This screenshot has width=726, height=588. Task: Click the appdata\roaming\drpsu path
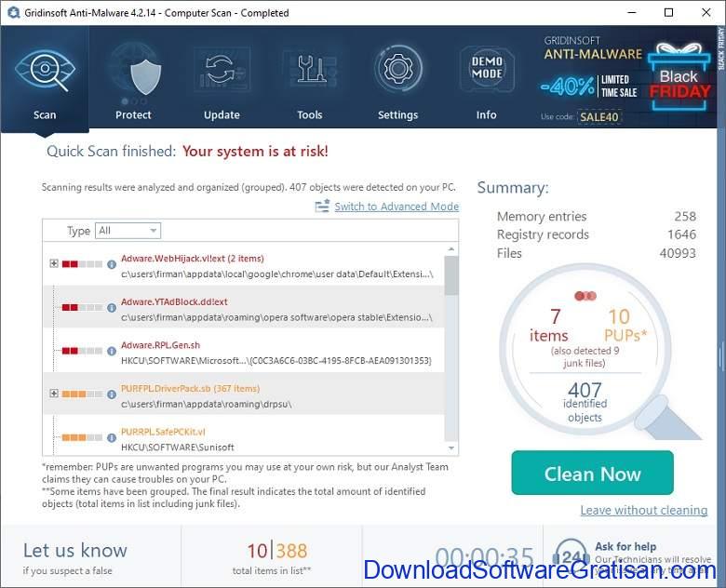[x=207, y=404]
